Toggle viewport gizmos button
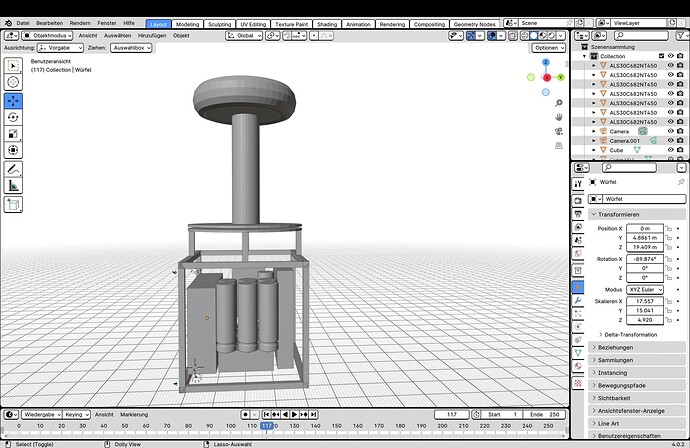690x448 pixels. (471, 36)
